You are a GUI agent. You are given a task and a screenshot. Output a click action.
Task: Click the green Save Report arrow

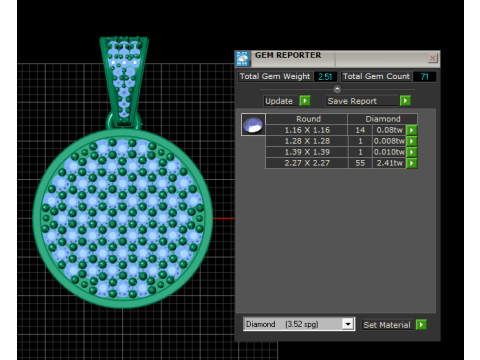[405, 101]
